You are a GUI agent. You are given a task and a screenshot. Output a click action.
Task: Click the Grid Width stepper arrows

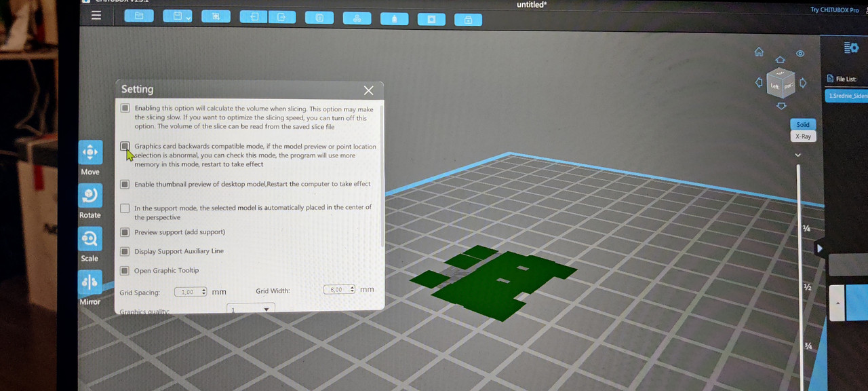pyautogui.click(x=353, y=289)
